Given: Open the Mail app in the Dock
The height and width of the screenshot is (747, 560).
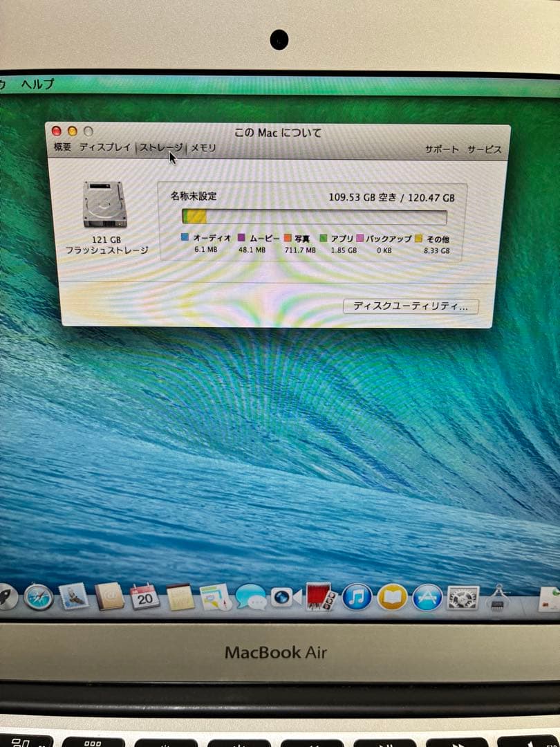Looking at the screenshot, I should pos(73,599).
